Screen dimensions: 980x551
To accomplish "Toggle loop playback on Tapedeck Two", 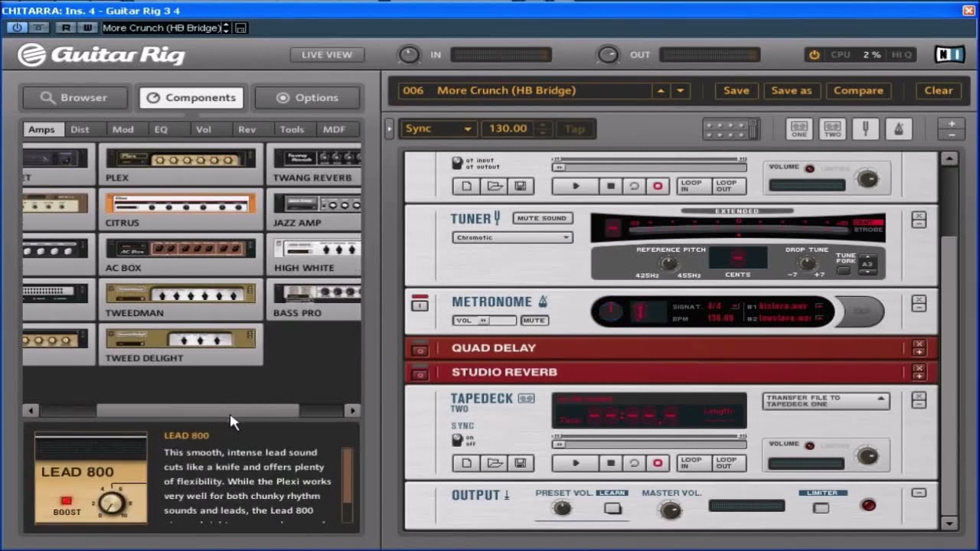I will (x=634, y=463).
